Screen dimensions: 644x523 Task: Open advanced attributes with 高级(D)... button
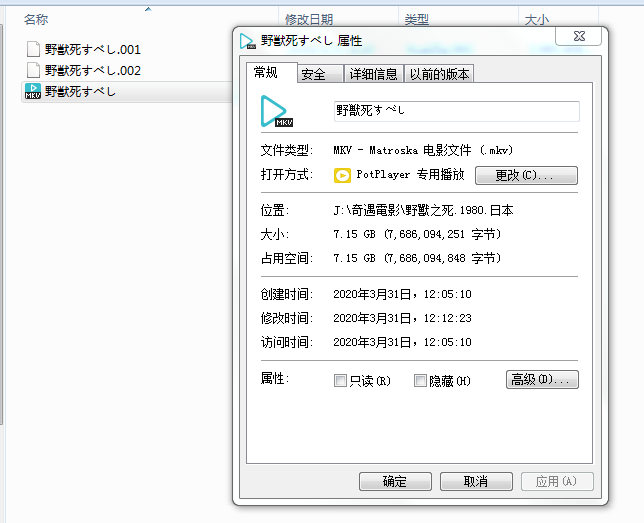click(x=542, y=380)
